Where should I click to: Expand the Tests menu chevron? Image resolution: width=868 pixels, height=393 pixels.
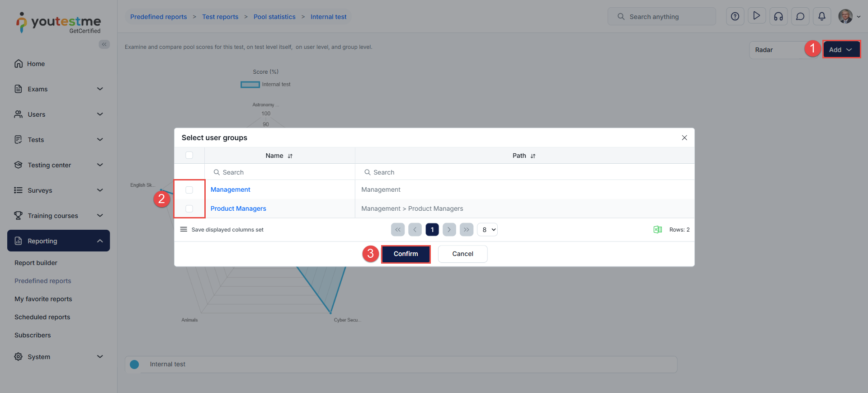pyautogui.click(x=100, y=140)
